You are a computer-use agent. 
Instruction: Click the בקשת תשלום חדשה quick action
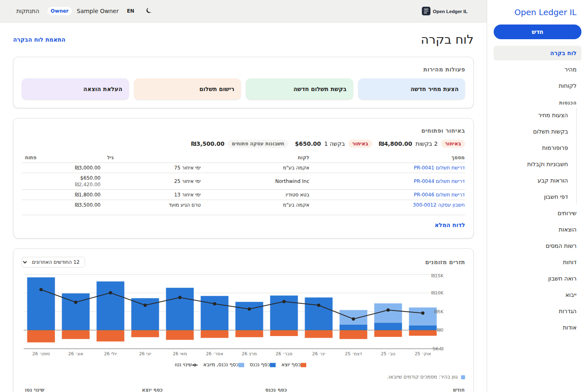coord(299,89)
